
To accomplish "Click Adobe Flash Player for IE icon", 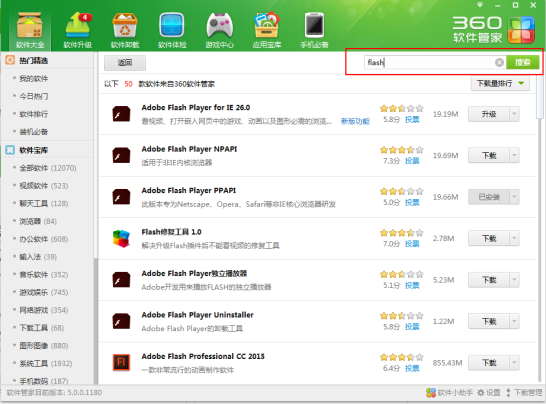I will (121, 114).
